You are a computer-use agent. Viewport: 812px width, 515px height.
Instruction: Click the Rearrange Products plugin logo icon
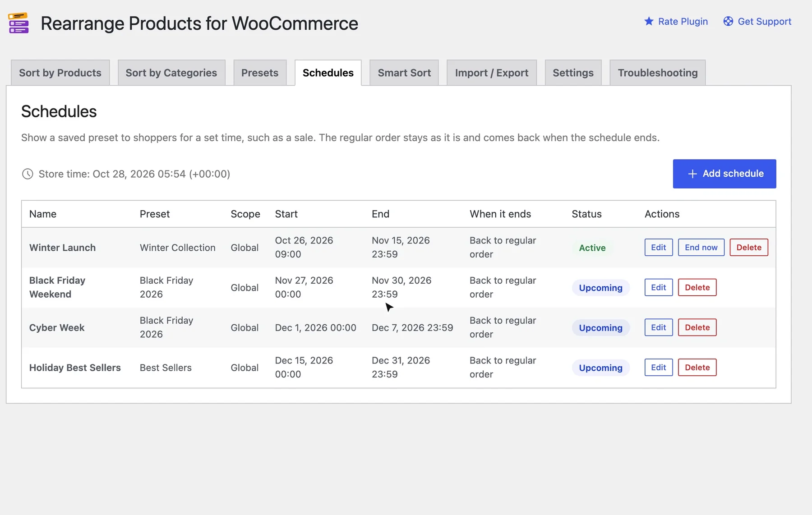pyautogui.click(x=18, y=23)
